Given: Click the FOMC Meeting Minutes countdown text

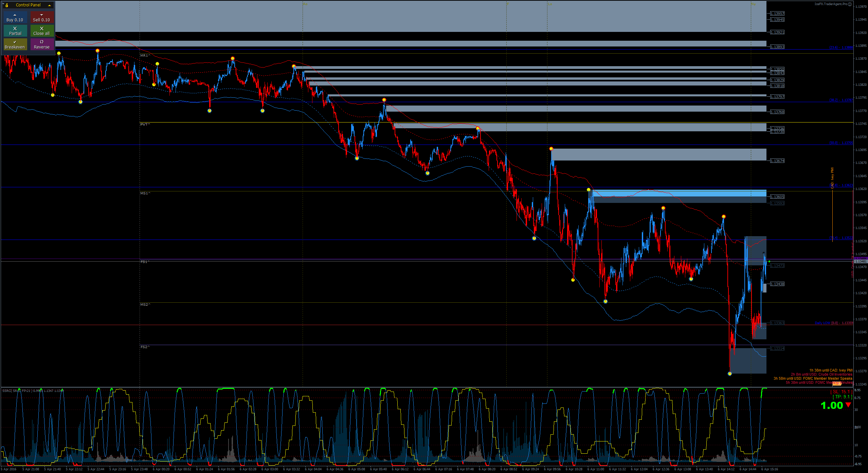Looking at the screenshot, I should coord(819,382).
